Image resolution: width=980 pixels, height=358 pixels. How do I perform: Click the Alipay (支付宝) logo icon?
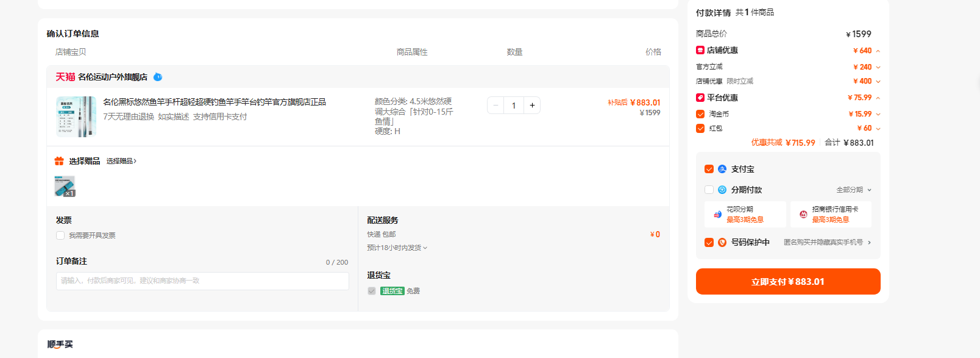[x=722, y=169]
